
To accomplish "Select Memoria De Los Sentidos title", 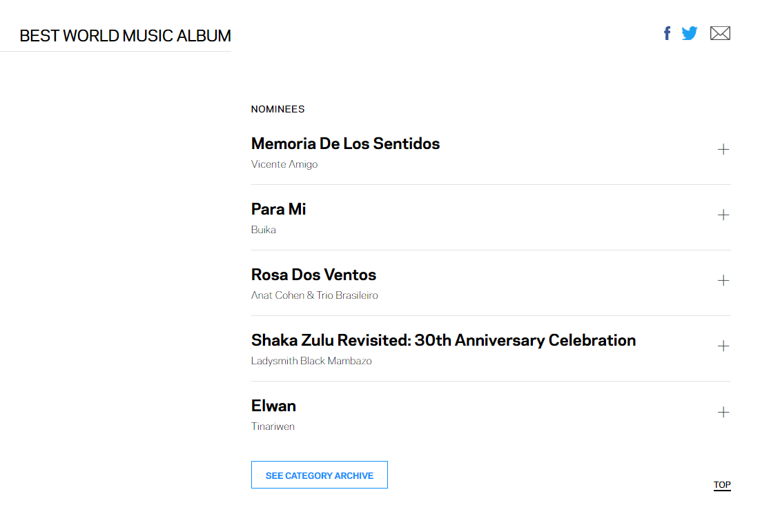I will tap(345, 144).
